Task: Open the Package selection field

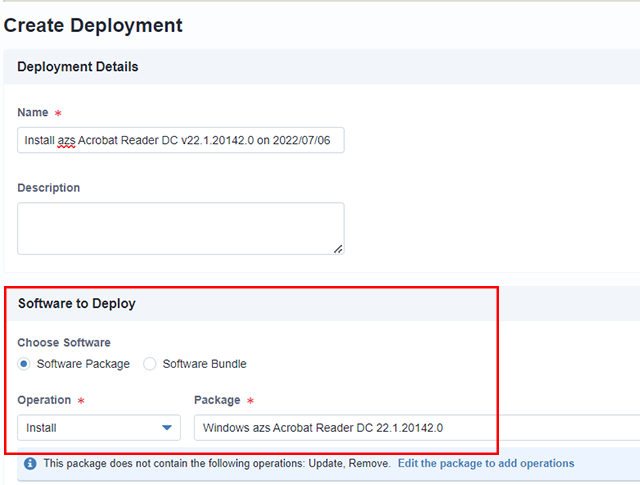Action: click(415, 428)
